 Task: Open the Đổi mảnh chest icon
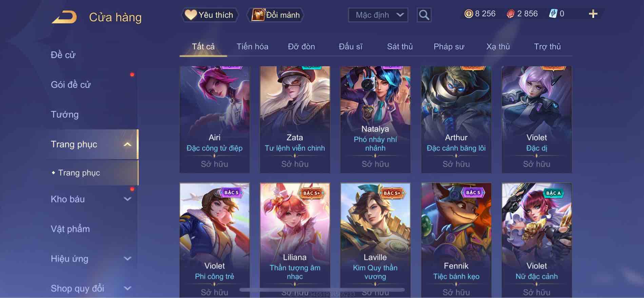click(258, 15)
